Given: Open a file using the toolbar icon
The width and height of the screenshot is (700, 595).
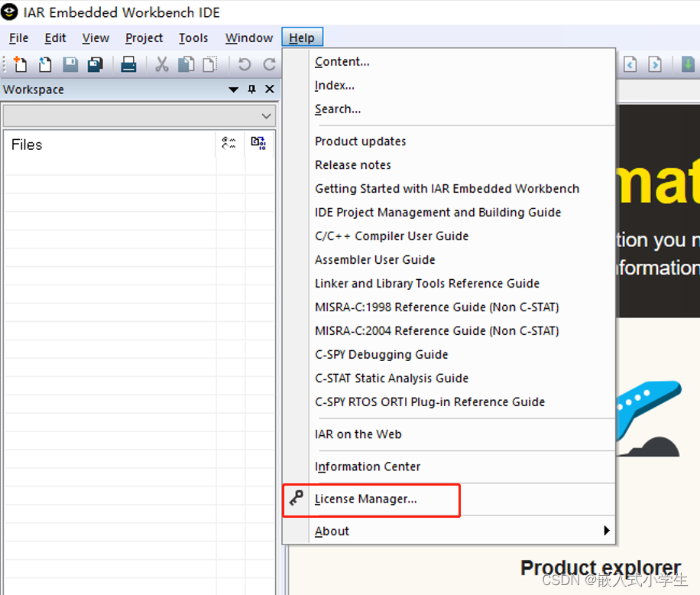Looking at the screenshot, I should (44, 64).
